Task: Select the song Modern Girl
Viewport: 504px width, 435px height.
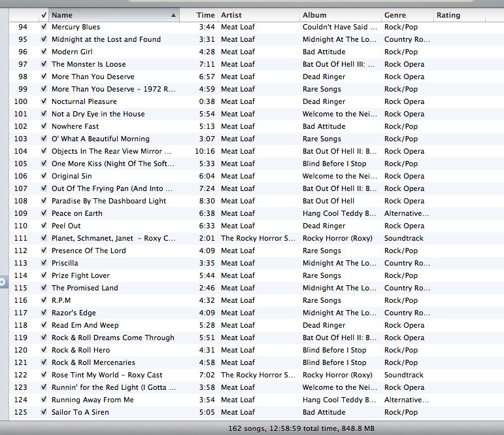Action: pyautogui.click(x=72, y=52)
